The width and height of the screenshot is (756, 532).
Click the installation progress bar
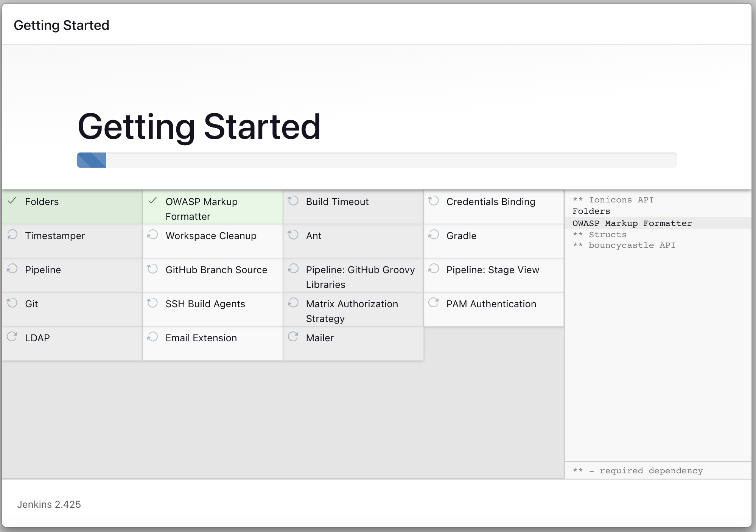tap(376, 160)
